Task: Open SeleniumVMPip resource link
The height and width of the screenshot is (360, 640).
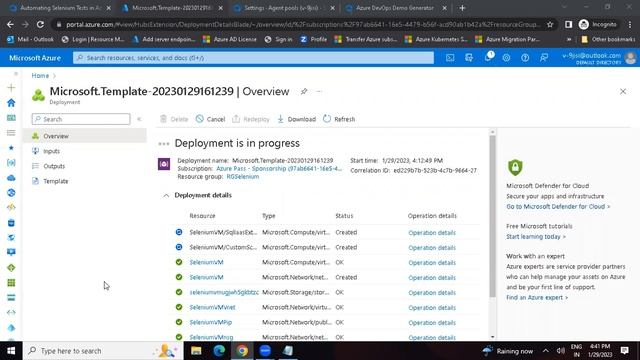Action: tap(211, 322)
